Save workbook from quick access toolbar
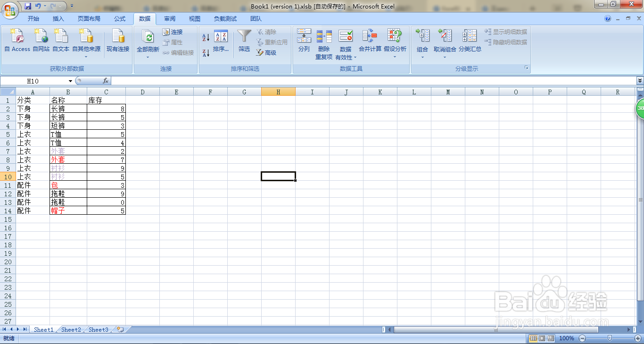Image resolution: width=644 pixels, height=344 pixels. (28, 6)
